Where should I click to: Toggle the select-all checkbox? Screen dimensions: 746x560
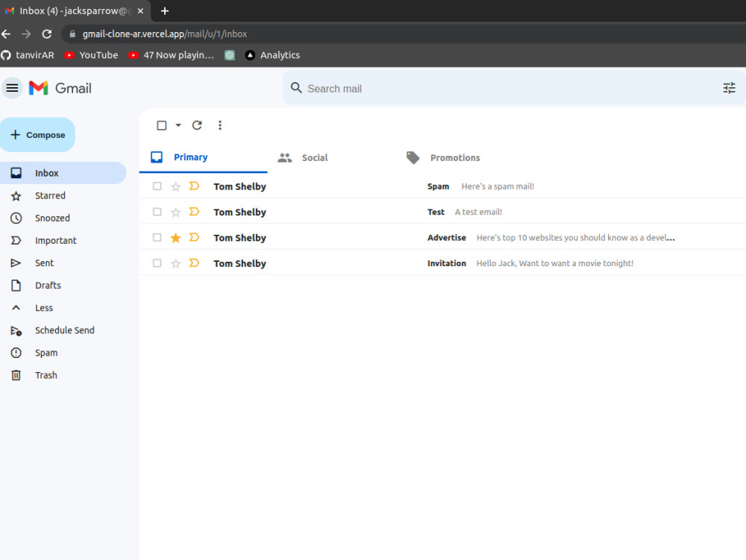[x=162, y=125]
